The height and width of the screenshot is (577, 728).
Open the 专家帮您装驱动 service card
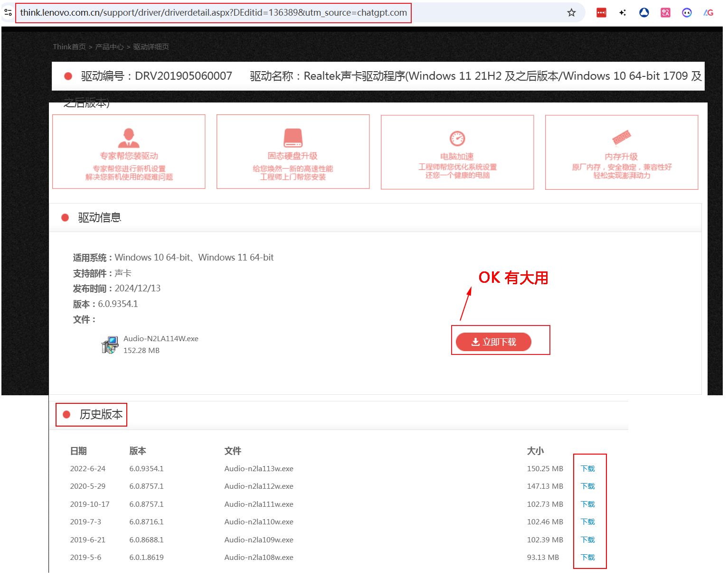(129, 152)
